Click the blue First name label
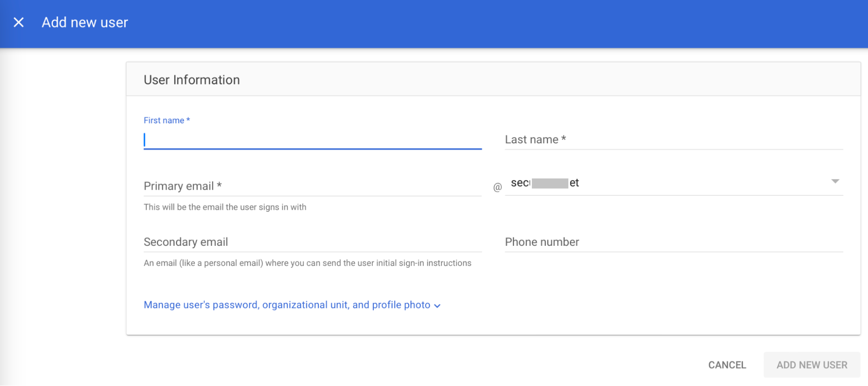868x386 pixels. [x=164, y=120]
